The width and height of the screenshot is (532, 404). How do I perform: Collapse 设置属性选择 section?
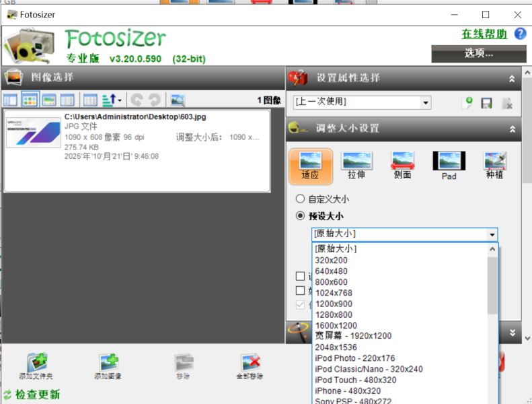[x=512, y=79]
